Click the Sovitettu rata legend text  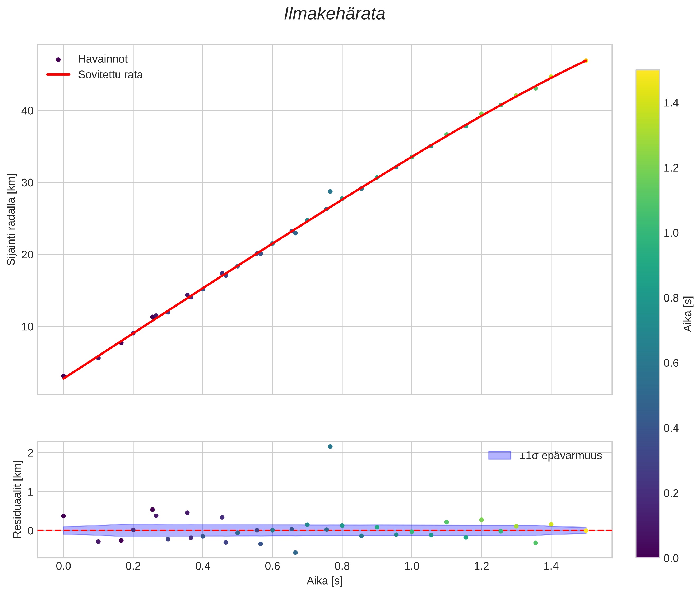110,75
